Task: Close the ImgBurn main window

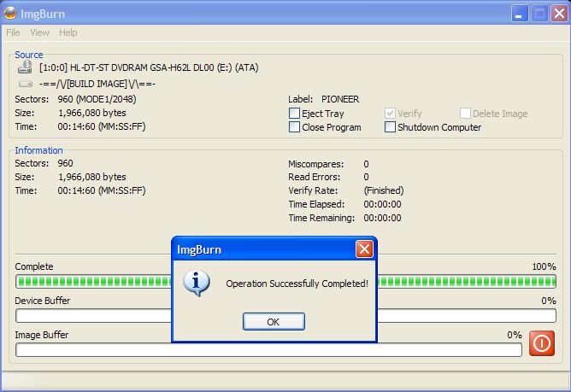Action: [559, 14]
